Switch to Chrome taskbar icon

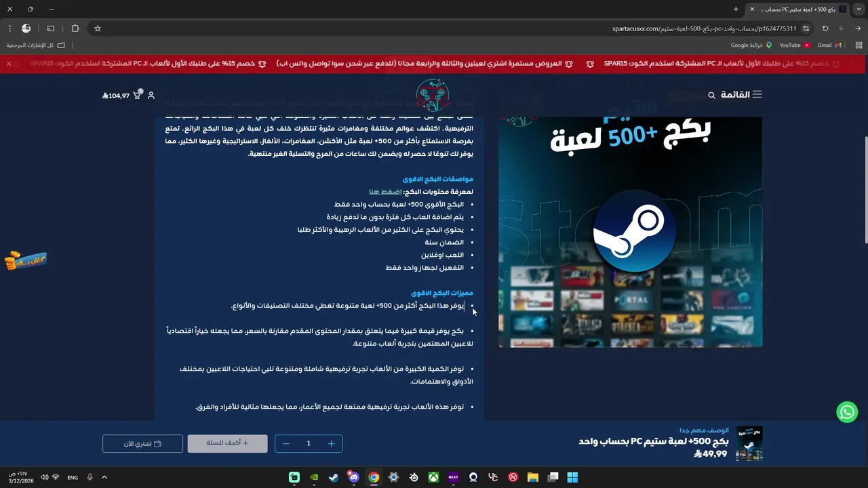coord(374,477)
